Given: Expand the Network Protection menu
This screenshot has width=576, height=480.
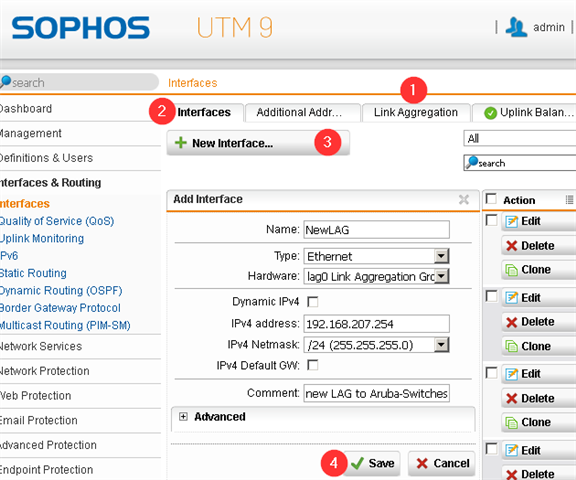Looking at the screenshot, I should [x=80, y=371].
